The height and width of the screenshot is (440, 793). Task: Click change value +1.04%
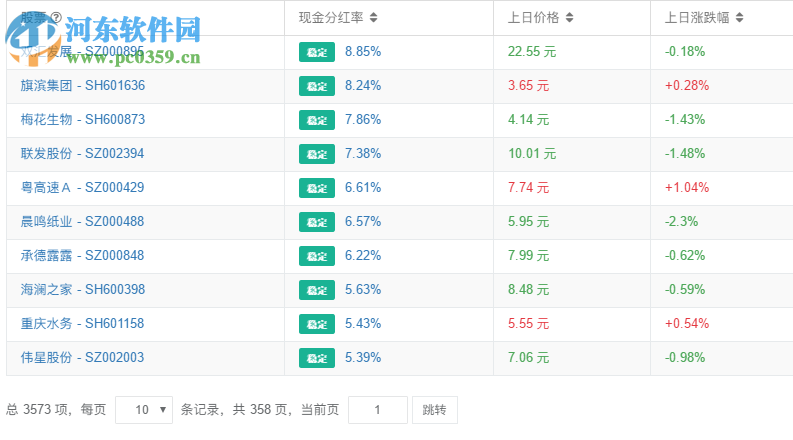(687, 187)
